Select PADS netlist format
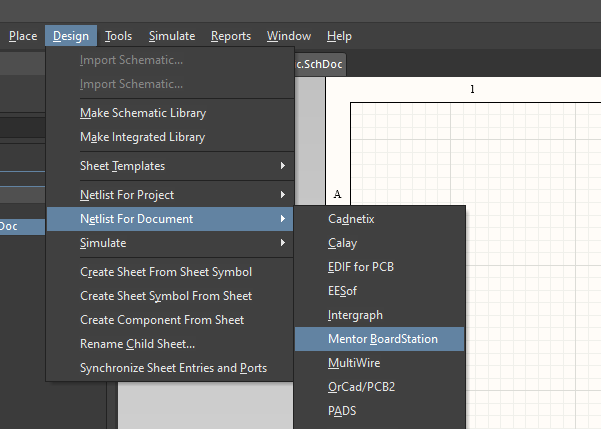 coord(379,411)
